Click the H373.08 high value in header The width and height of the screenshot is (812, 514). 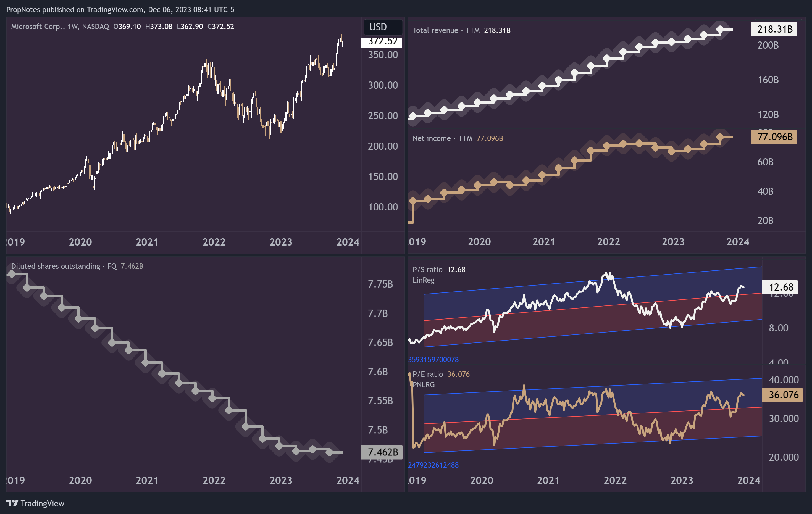[x=159, y=26]
